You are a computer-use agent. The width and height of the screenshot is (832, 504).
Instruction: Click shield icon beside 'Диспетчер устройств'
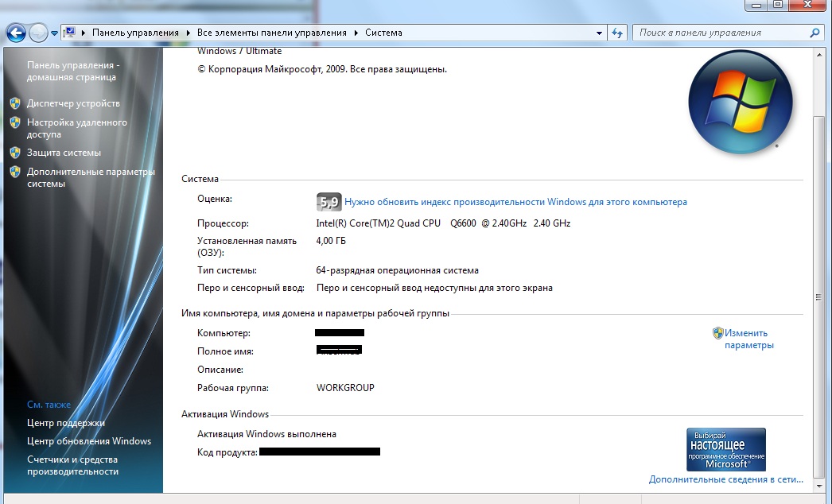pyautogui.click(x=15, y=103)
